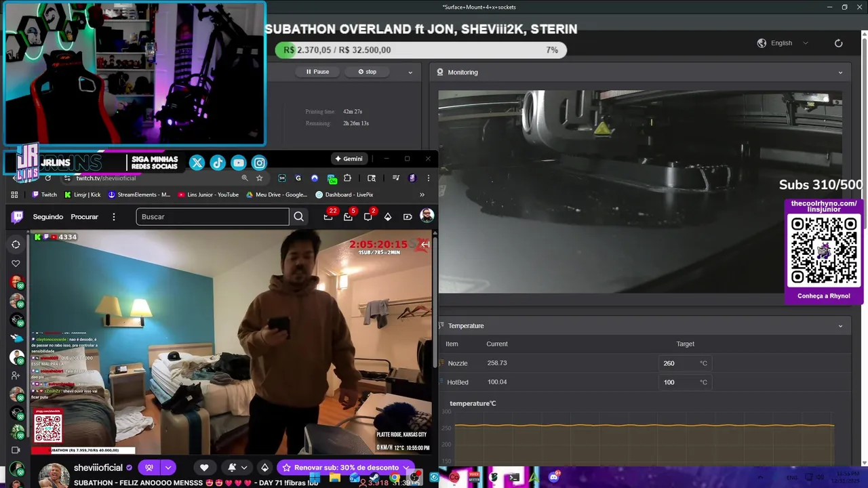
Task: Open Twitch sidebar stories icon
Action: tap(16, 245)
